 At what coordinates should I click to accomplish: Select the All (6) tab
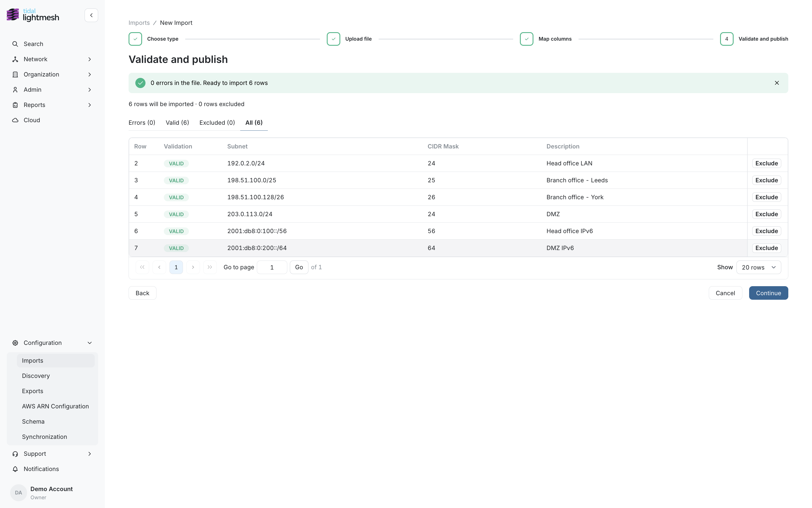(254, 123)
